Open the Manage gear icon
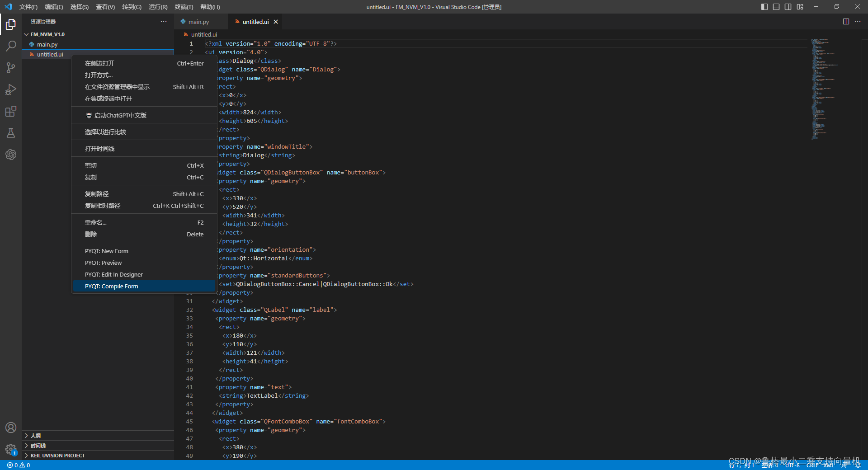868x470 pixels. pyautogui.click(x=11, y=449)
